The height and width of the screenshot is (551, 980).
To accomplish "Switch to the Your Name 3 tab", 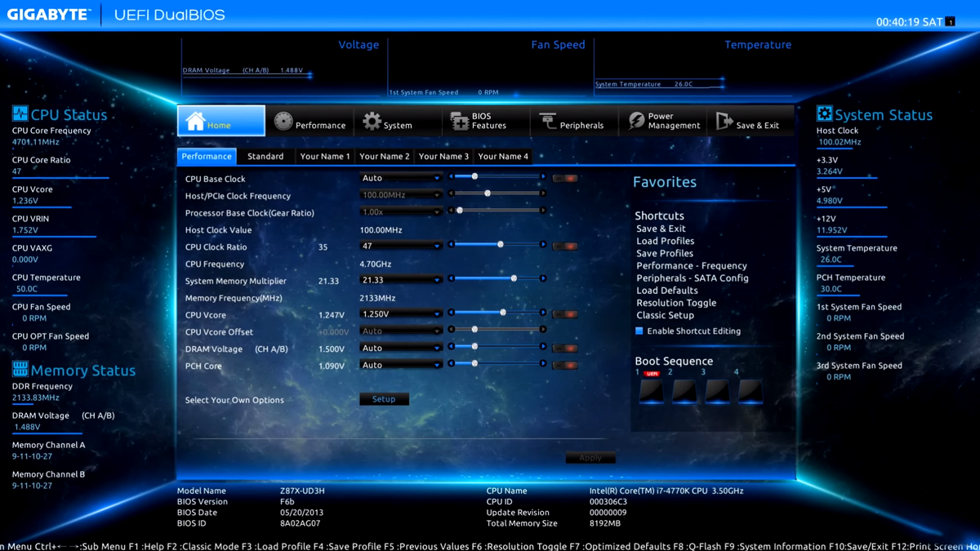I will point(443,156).
